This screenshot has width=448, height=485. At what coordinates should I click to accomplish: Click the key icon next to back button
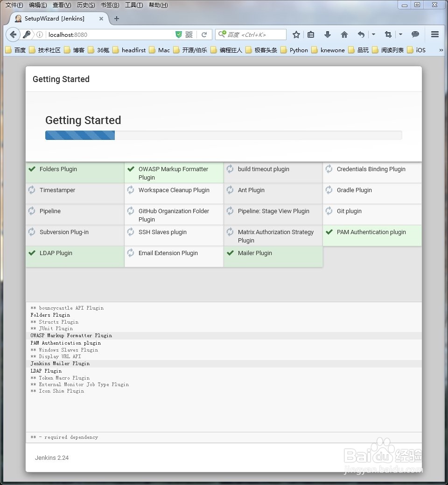pyautogui.click(x=27, y=35)
